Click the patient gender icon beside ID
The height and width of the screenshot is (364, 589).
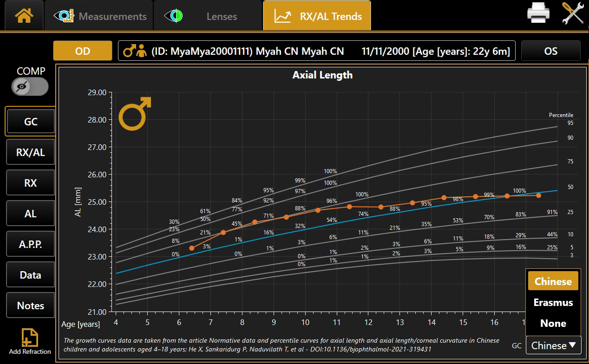point(135,51)
